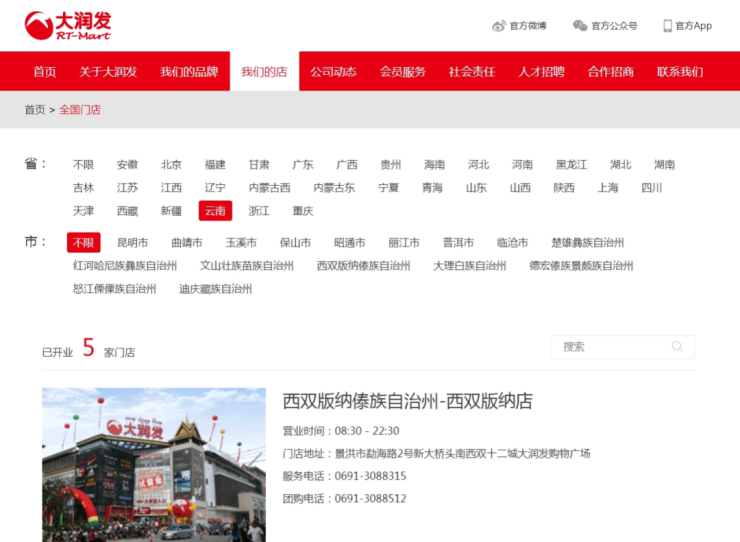Filter by province 海南
The width and height of the screenshot is (740, 542).
[x=435, y=165]
